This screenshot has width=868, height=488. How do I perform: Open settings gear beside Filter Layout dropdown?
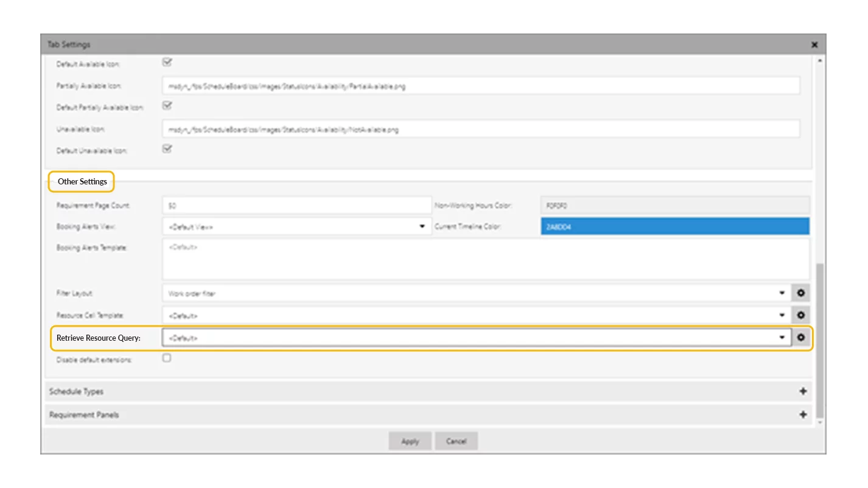[801, 293]
